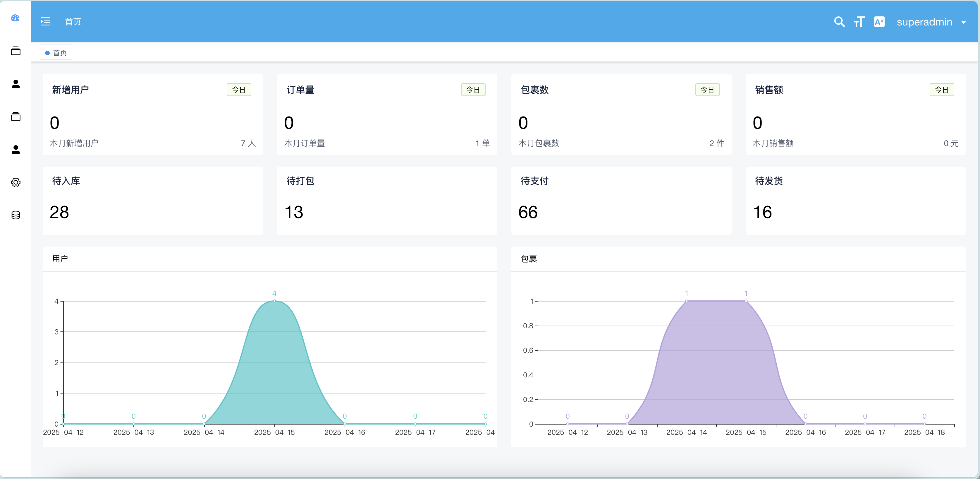This screenshot has height=479, width=980.
Task: Click the user icon directly above the gear
Action: (x=16, y=149)
